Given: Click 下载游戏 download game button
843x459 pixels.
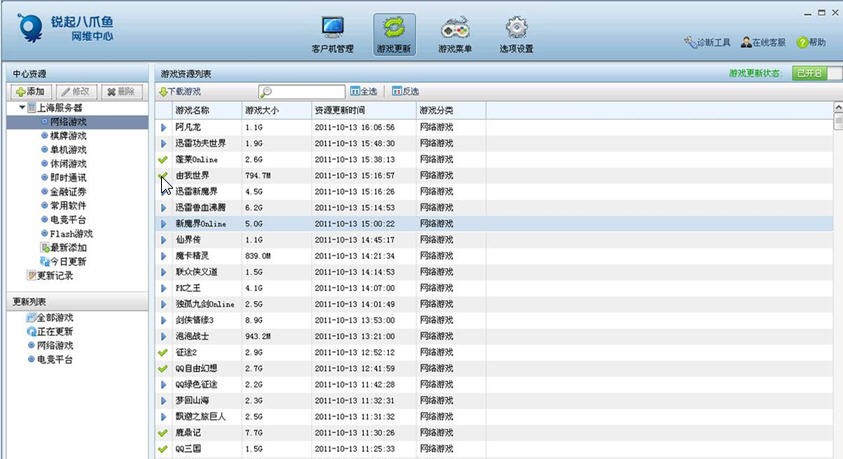Looking at the screenshot, I should click(x=180, y=92).
